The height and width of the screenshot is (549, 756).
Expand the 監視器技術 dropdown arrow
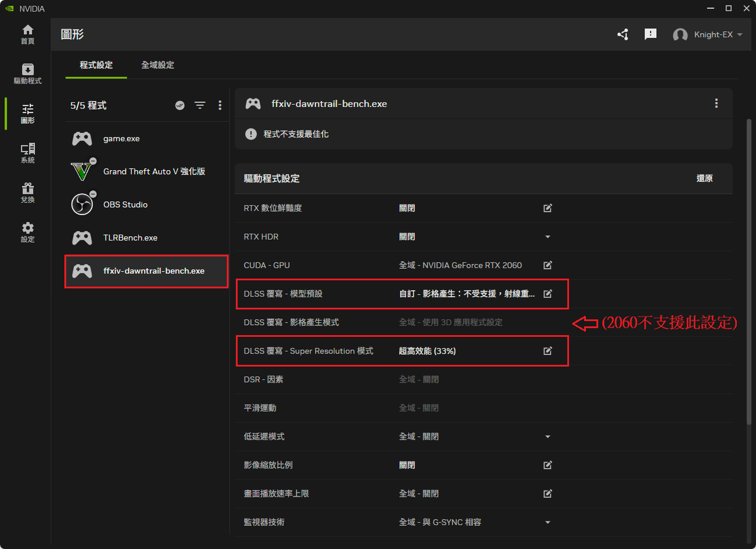pyautogui.click(x=548, y=522)
